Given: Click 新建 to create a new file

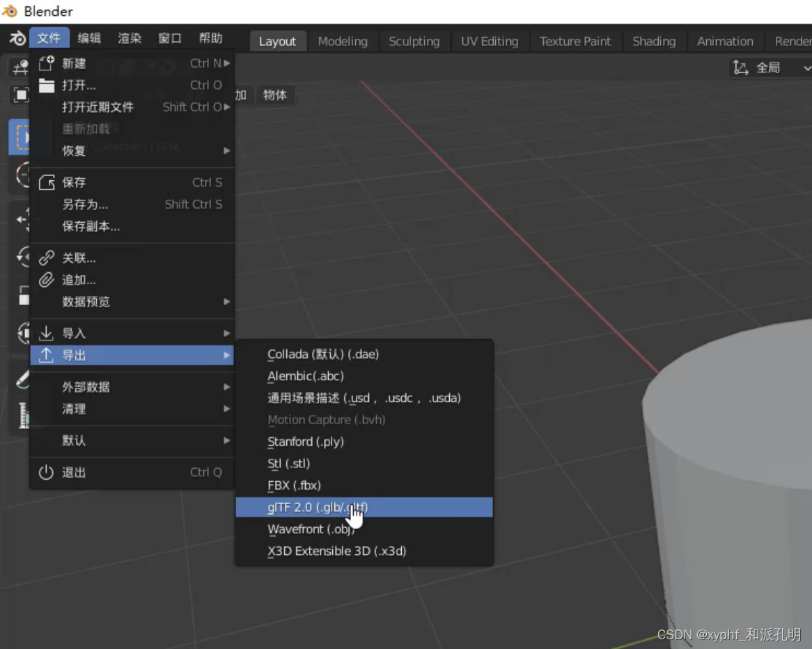Looking at the screenshot, I should [x=72, y=63].
